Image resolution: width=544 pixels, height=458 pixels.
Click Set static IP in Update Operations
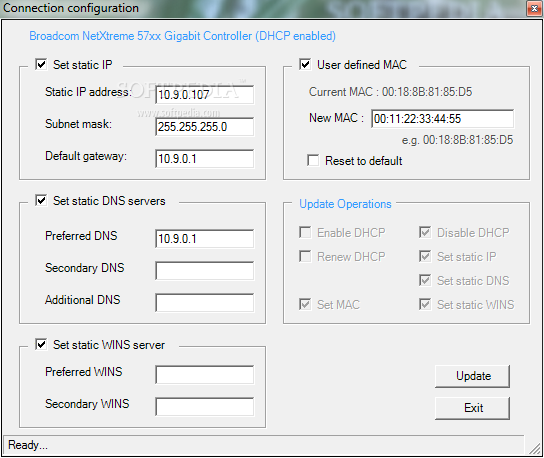tap(425, 256)
